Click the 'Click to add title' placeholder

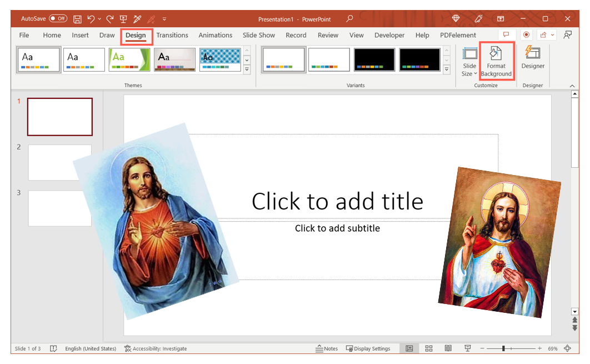[x=337, y=201]
